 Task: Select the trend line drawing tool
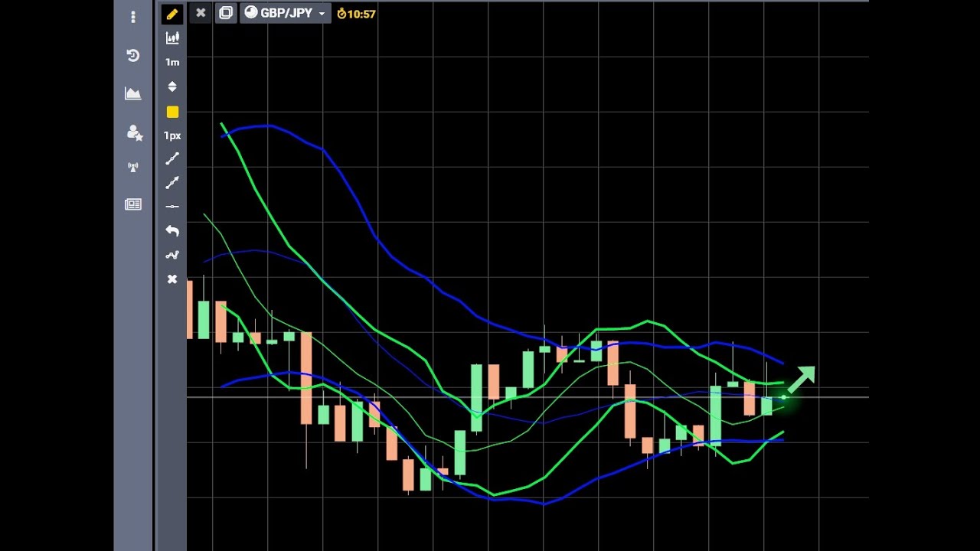[x=172, y=158]
